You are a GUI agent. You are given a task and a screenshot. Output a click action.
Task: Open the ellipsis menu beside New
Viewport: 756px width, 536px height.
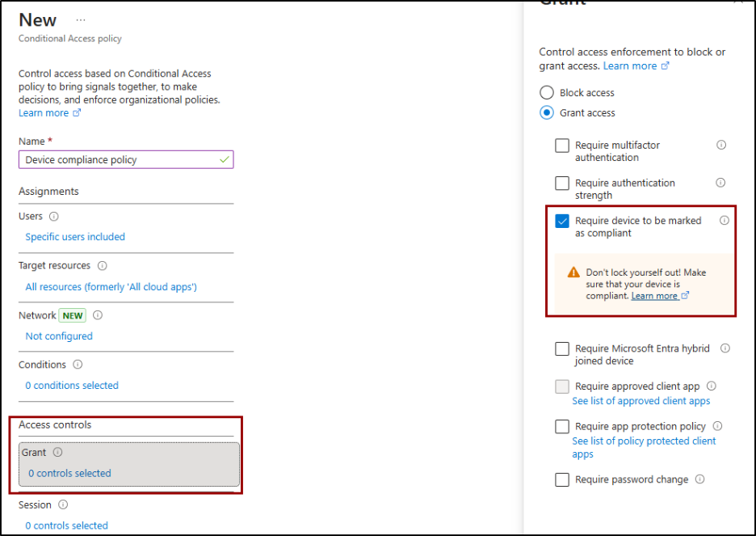coord(80,19)
